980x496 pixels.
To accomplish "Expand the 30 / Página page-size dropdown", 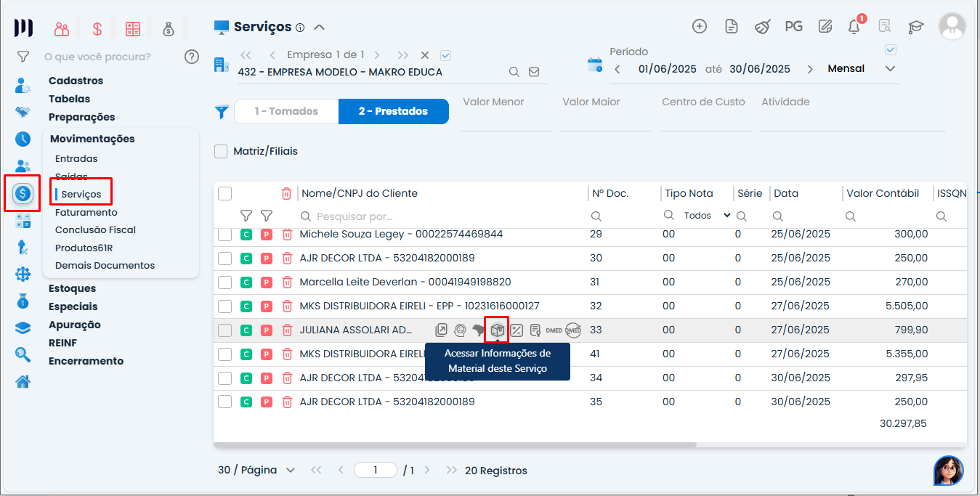I will (256, 471).
